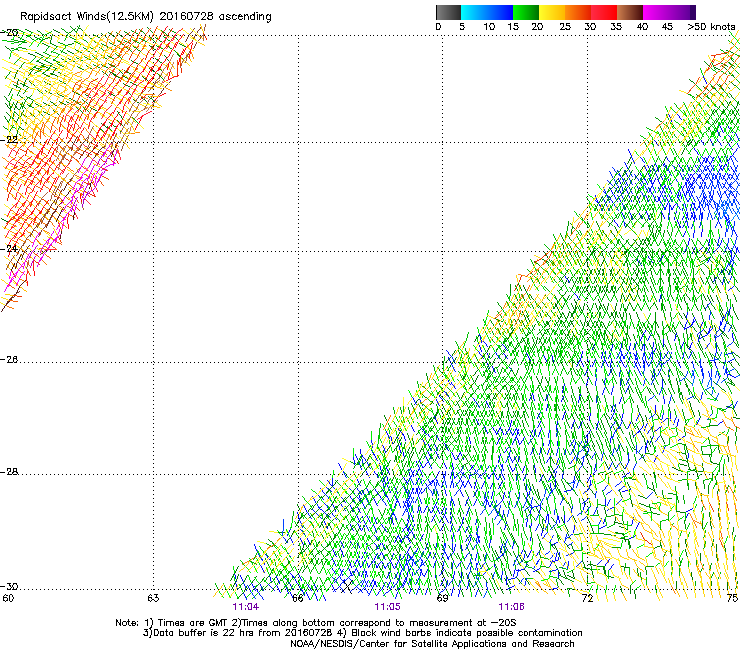Click the '72' longitude axis label
Screen dimensions: 740x650
587,599
